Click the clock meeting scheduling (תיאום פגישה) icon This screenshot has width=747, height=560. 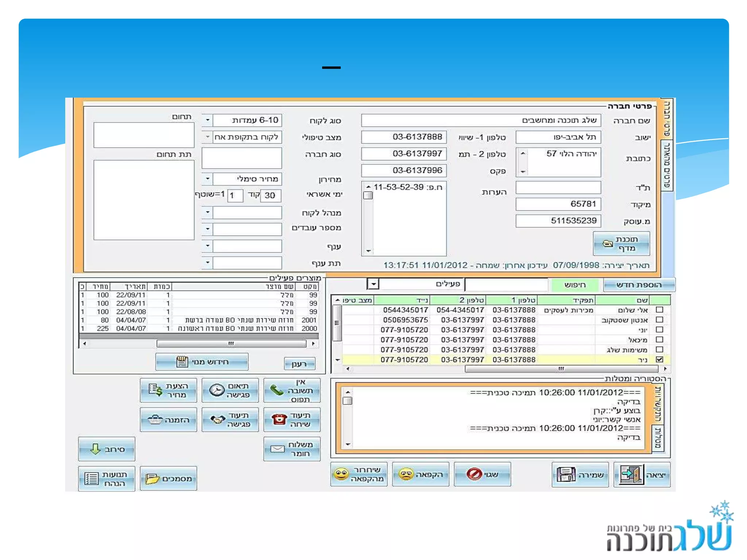coord(217,390)
